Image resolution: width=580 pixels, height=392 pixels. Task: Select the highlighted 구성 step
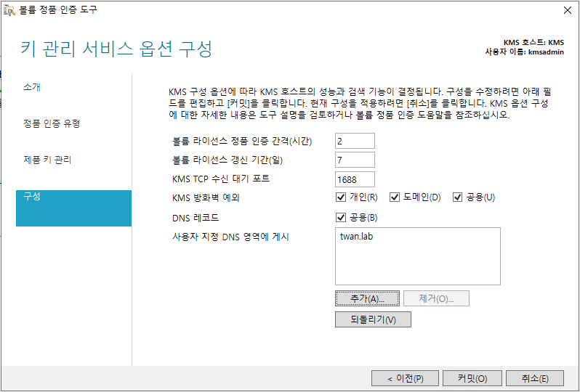(74, 208)
